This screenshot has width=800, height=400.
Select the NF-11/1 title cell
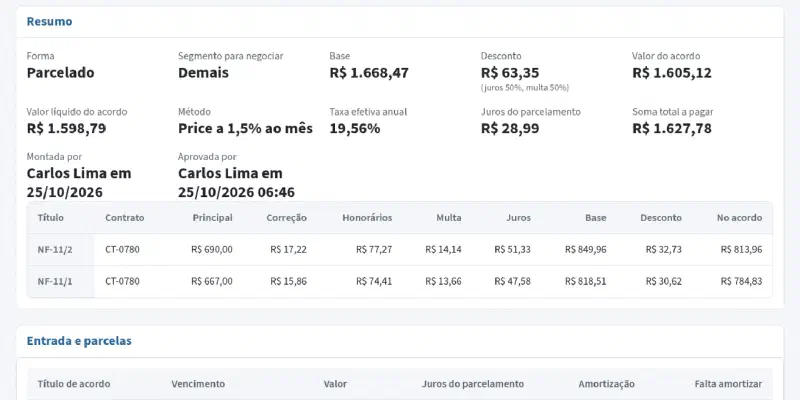click(x=61, y=282)
